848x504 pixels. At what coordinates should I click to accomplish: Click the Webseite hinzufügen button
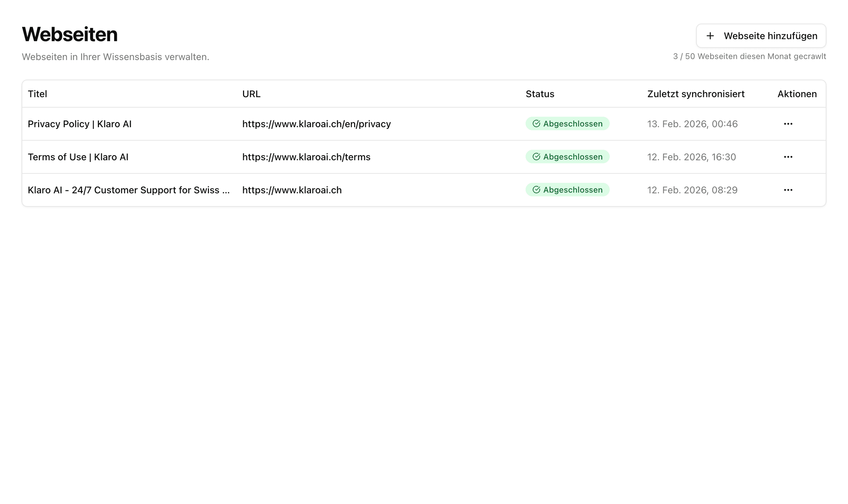click(761, 36)
